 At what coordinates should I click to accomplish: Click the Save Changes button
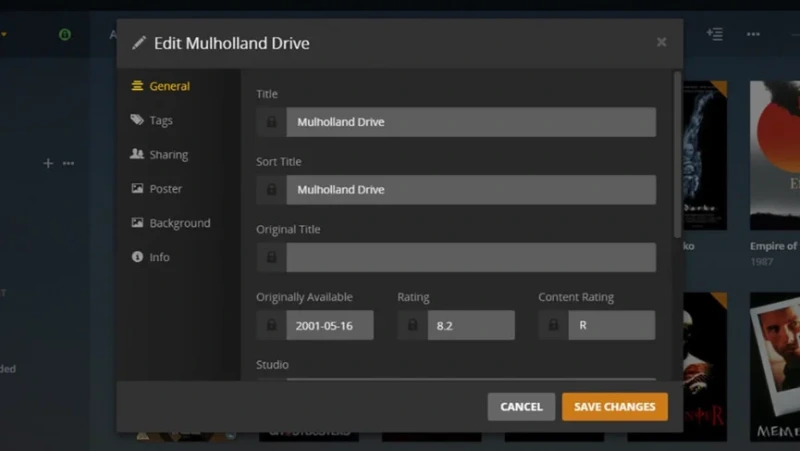click(x=615, y=407)
